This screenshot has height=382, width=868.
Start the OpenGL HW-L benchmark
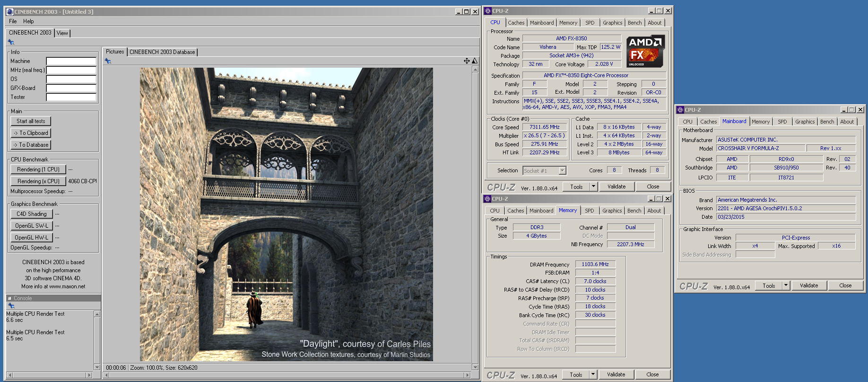32,238
